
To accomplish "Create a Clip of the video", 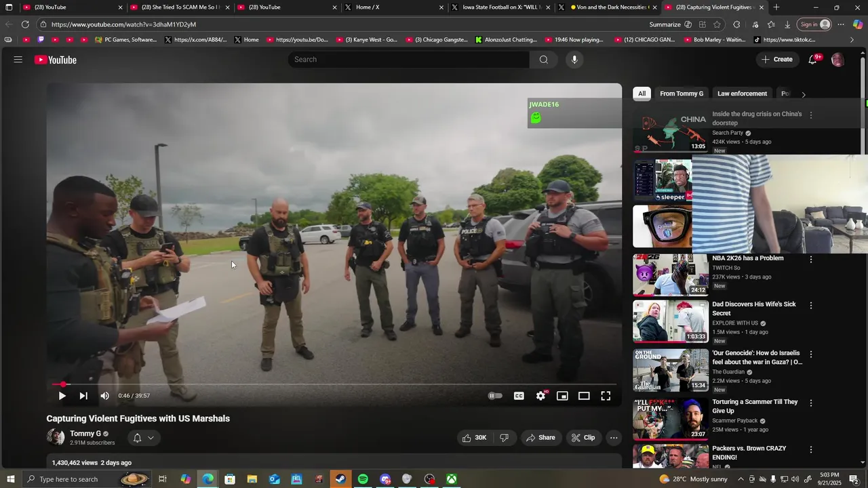I will (x=583, y=438).
